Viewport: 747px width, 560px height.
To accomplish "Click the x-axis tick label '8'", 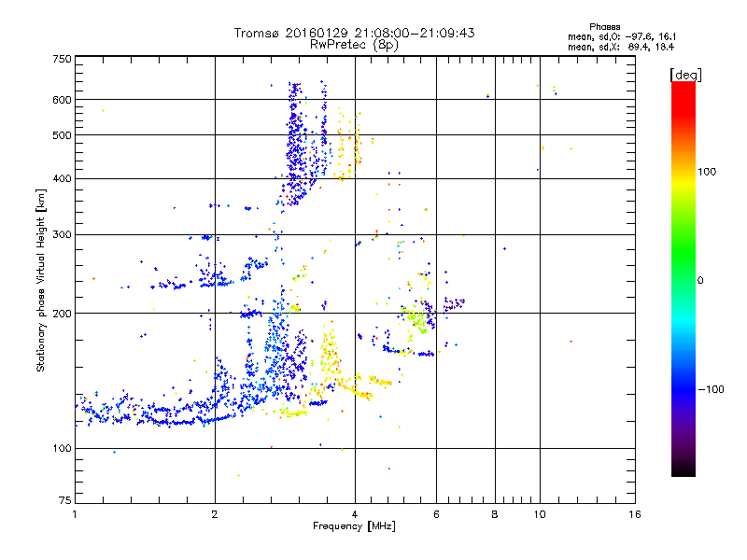I will click(x=495, y=514).
